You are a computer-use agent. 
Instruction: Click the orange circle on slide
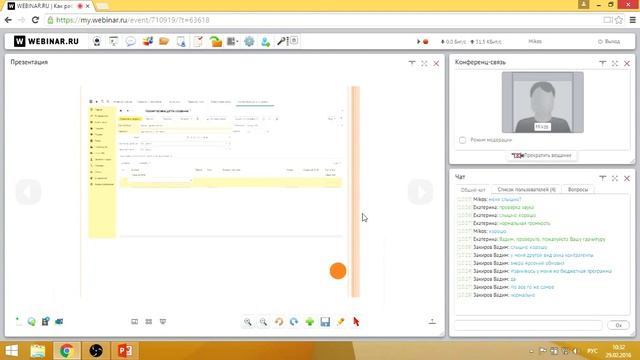coord(338,271)
